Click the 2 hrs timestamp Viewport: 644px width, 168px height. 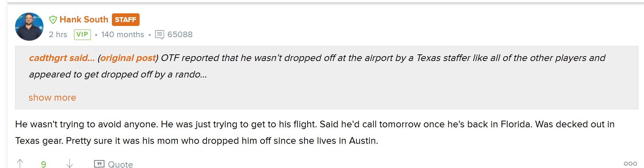coord(58,34)
